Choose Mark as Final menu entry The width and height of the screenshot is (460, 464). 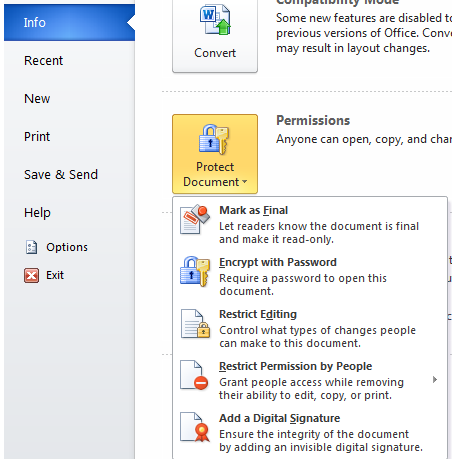tap(310, 224)
